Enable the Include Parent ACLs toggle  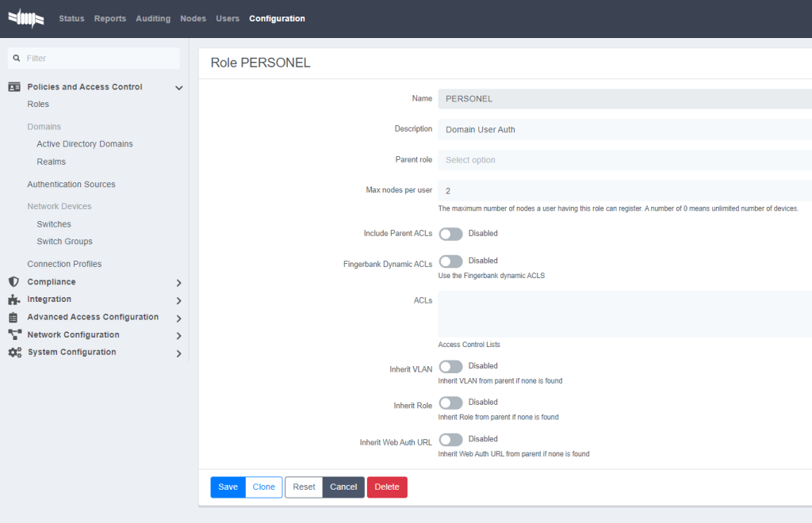point(450,234)
